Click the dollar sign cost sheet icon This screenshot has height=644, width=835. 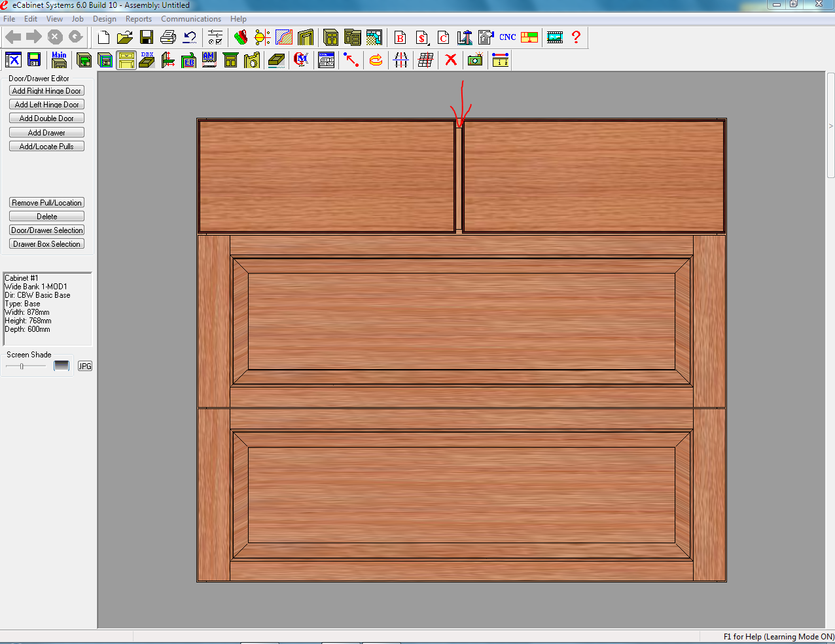[422, 37]
